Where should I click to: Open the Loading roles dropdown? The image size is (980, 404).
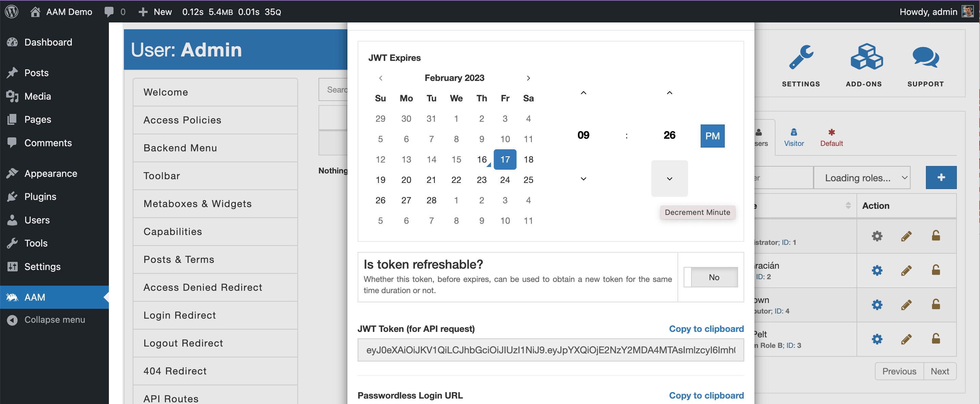click(862, 178)
